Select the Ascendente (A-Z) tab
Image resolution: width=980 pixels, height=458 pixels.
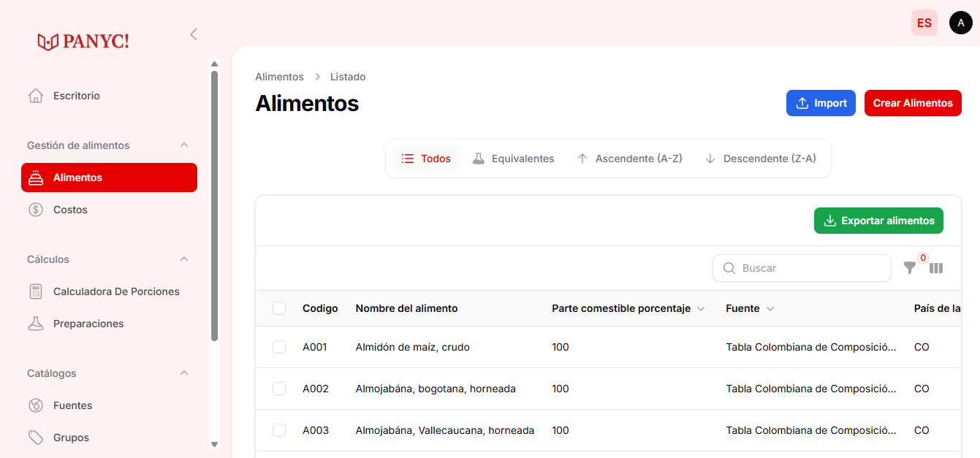tap(629, 159)
